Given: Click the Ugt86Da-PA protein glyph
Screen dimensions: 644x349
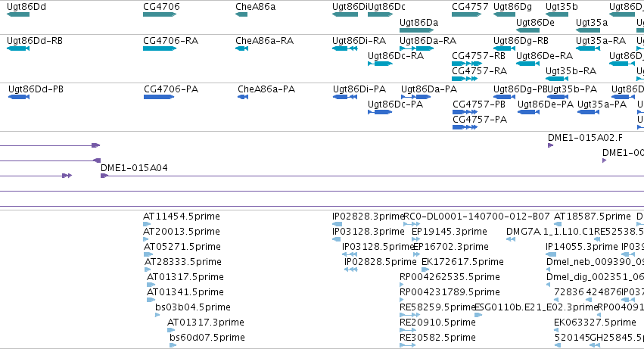Looking at the screenshot, I should (416, 97).
